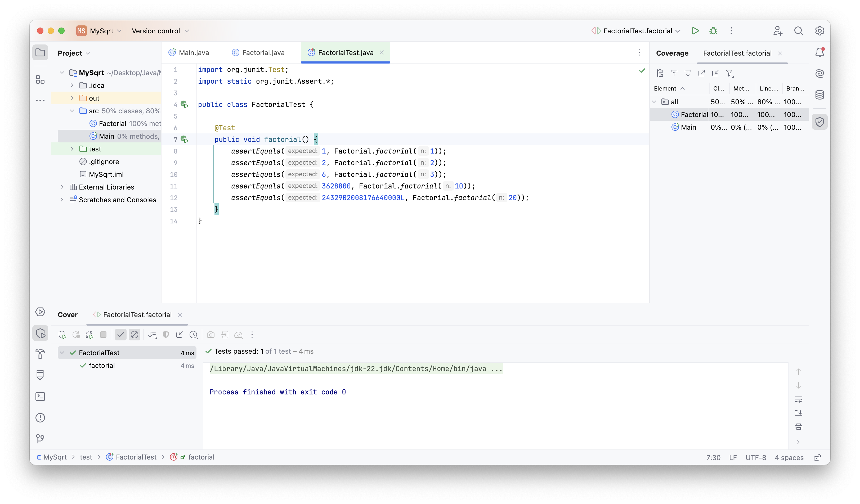This screenshot has width=860, height=504.
Task: Open the Structure tool window icon
Action: tap(40, 79)
